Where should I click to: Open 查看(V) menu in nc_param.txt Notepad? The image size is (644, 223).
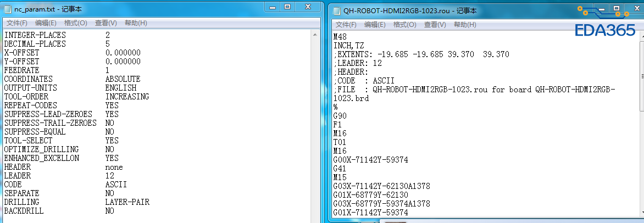coord(106,23)
